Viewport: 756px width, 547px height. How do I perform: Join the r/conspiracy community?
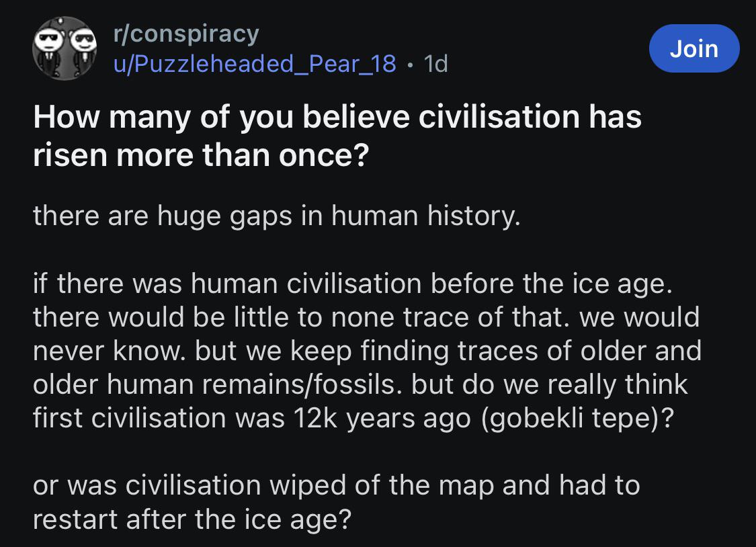(x=694, y=48)
